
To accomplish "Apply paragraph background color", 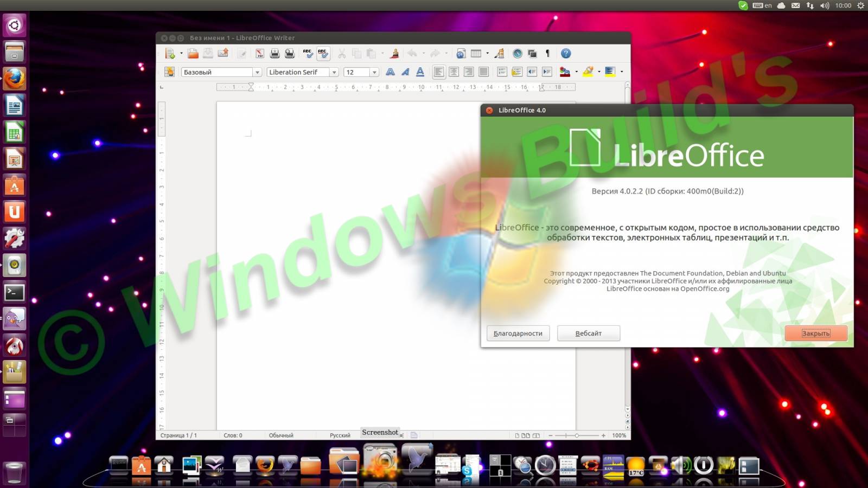I will pyautogui.click(x=610, y=72).
